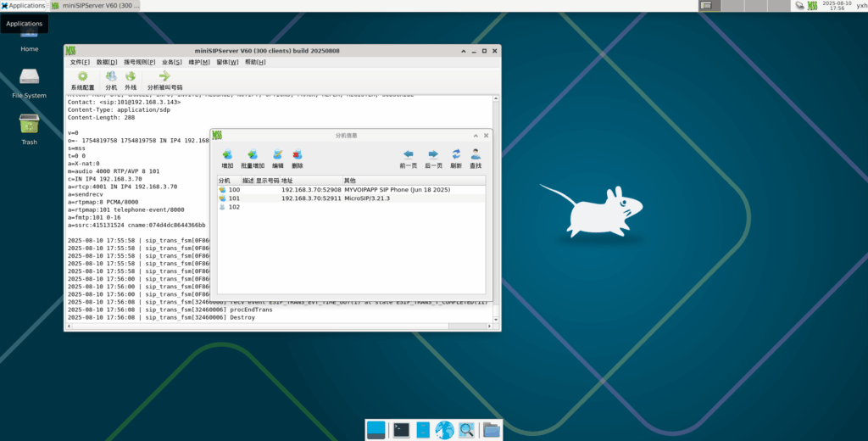Launch web browser globe dock icon
Viewport: 868px width, 441px height.
[x=444, y=430]
